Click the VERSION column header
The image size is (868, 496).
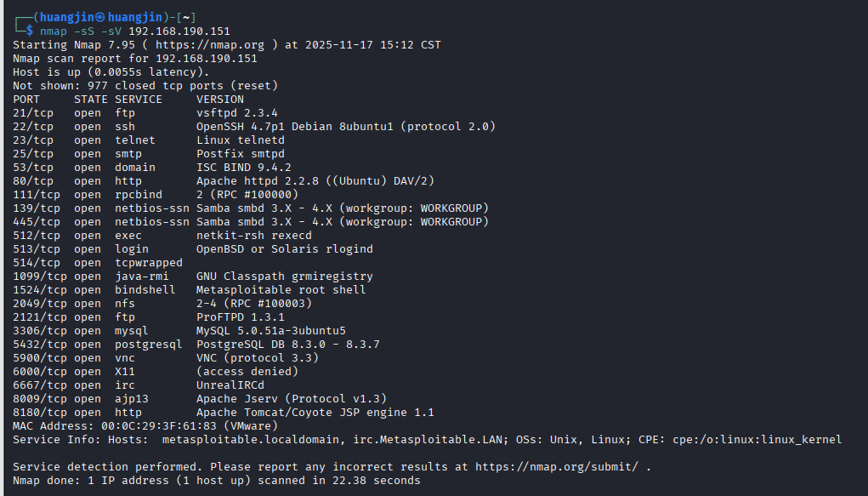(220, 100)
